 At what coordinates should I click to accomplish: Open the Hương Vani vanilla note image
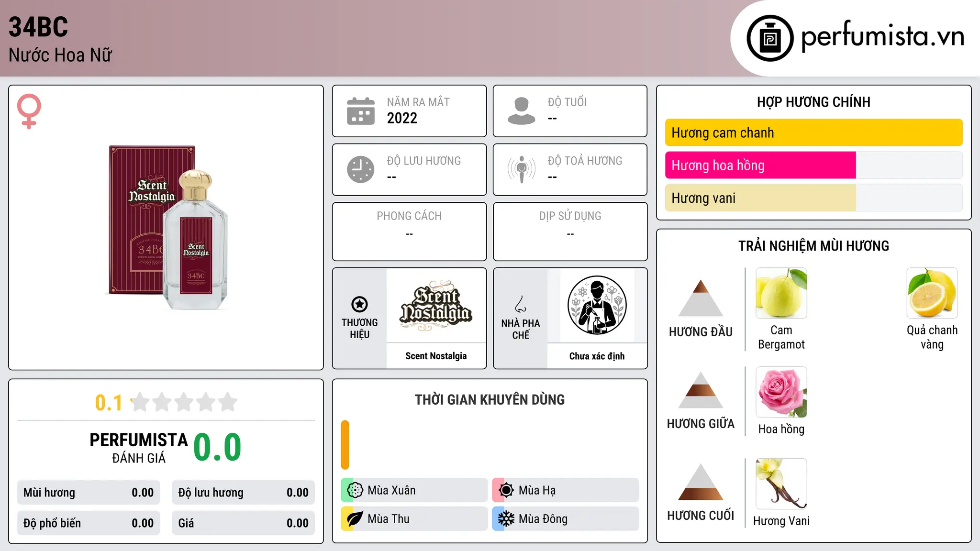(781, 484)
